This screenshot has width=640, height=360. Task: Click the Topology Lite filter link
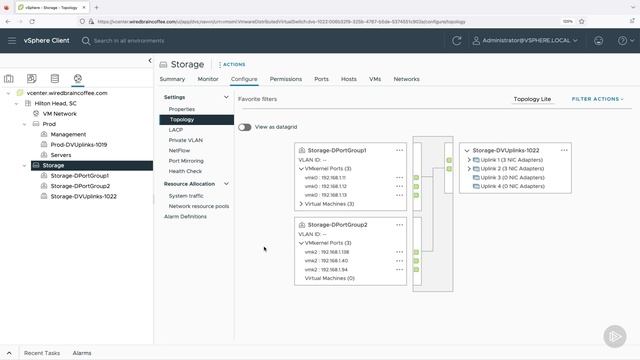[532, 99]
